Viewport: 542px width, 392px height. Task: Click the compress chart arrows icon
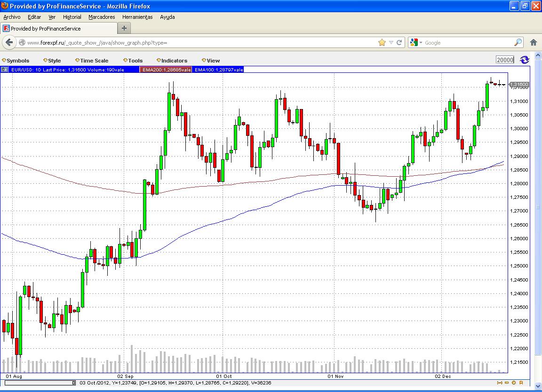pyautogui.click(x=500, y=383)
